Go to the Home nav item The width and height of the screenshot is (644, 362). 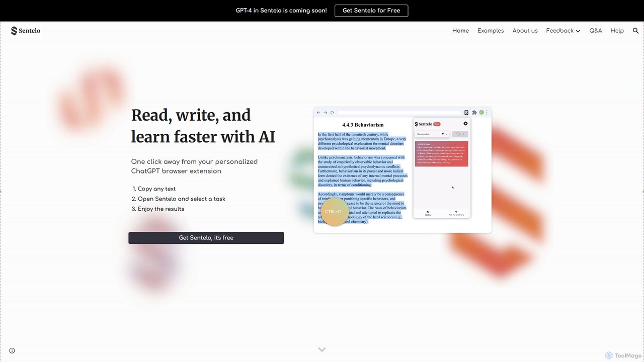[460, 31]
